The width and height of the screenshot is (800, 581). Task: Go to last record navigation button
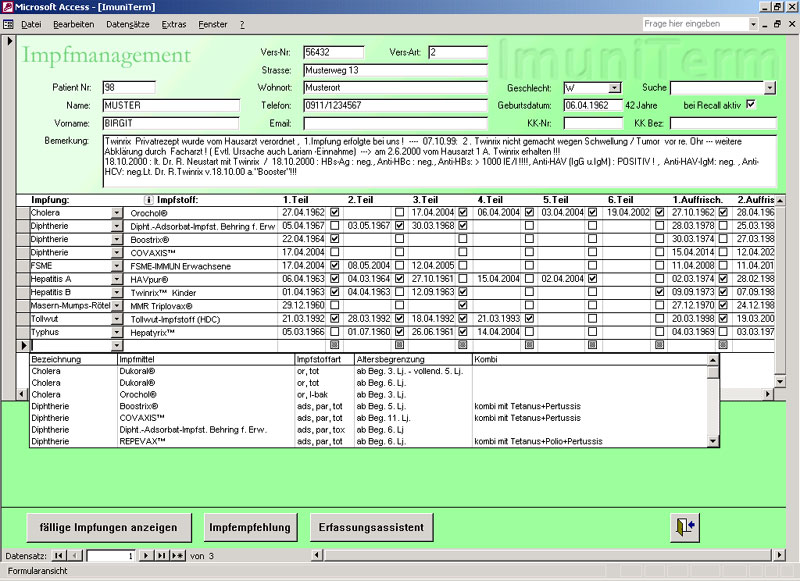[161, 555]
